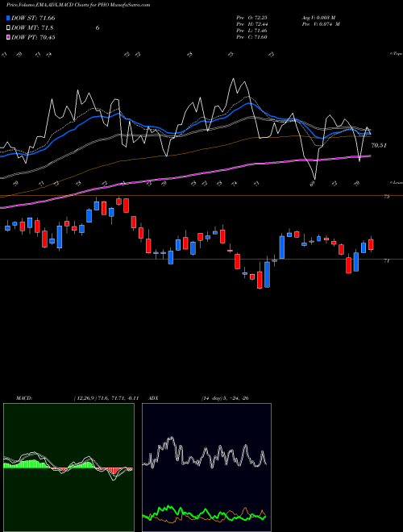Viewport: 403px width, 532px height.
Task: Click the 'DOW ST: 71.66' legend text
Action: coord(33,18)
